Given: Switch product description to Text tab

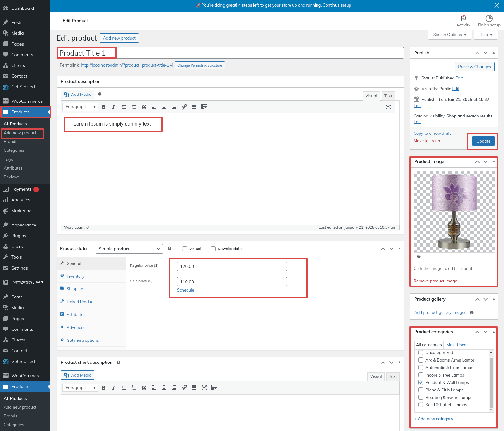Looking at the screenshot, I should 388,96.
